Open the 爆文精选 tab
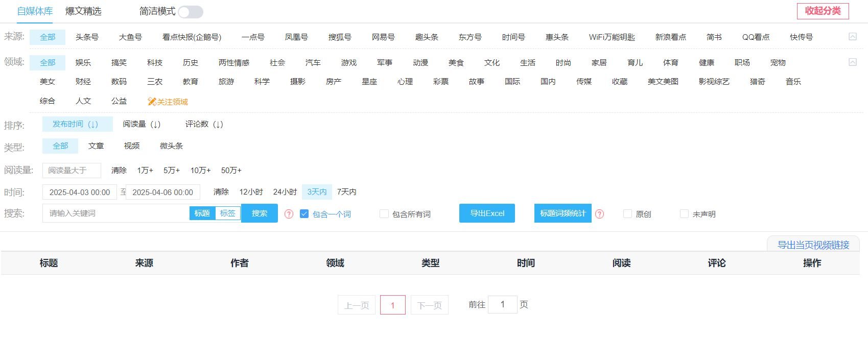The image size is (868, 337). [83, 11]
